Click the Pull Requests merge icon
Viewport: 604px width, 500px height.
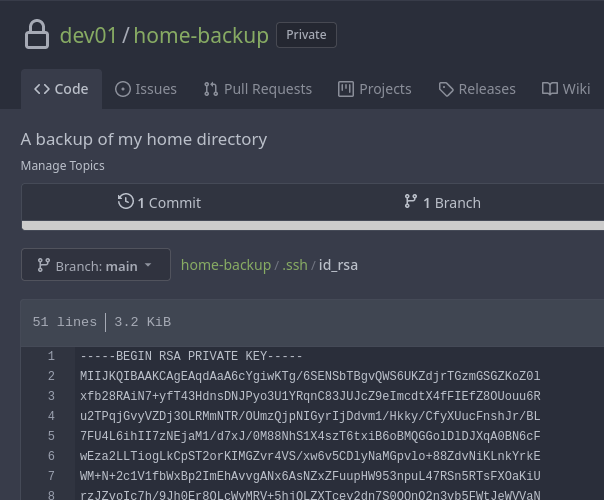tap(211, 89)
